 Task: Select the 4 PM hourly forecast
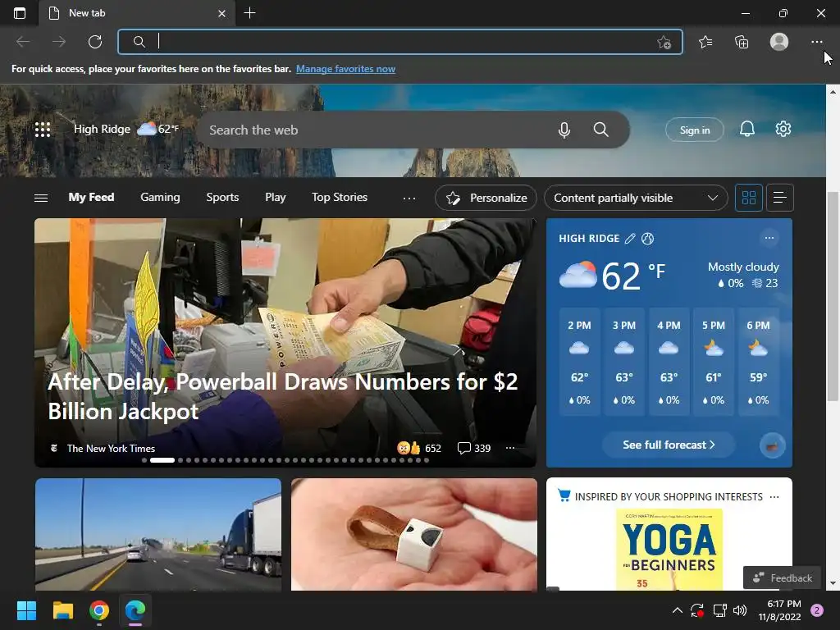[x=669, y=362]
